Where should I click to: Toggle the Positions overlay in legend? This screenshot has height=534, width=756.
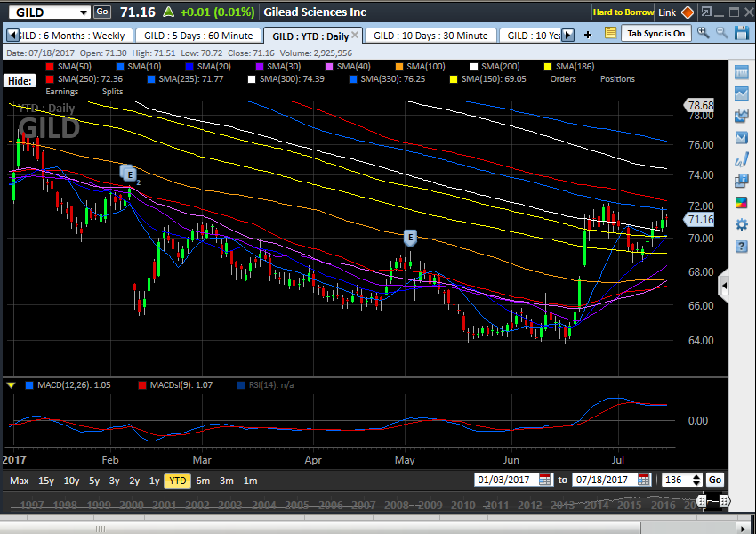coord(617,79)
